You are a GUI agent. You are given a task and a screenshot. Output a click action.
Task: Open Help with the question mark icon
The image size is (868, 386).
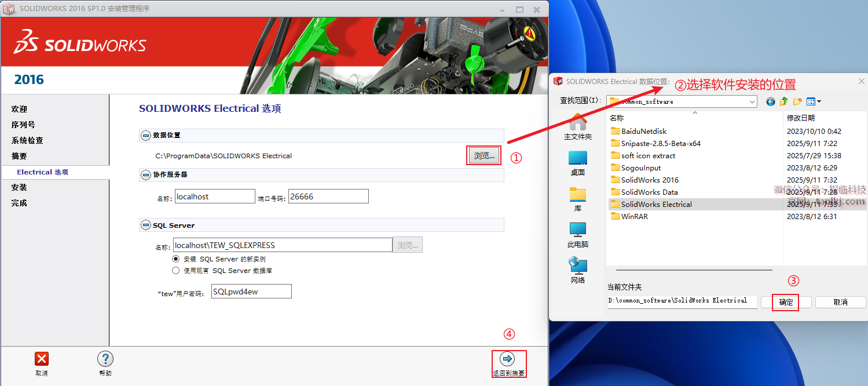tap(105, 359)
